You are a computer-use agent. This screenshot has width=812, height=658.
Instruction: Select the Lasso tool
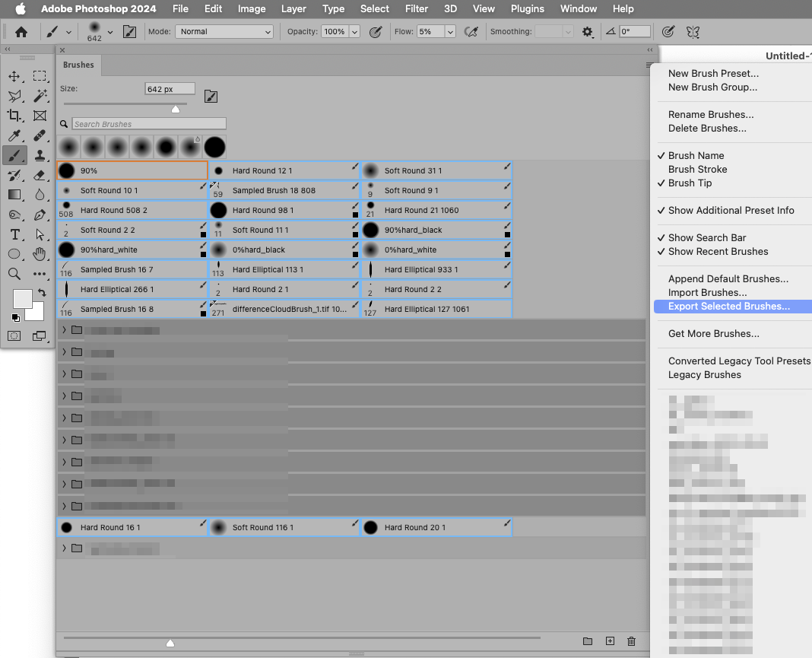click(15, 96)
